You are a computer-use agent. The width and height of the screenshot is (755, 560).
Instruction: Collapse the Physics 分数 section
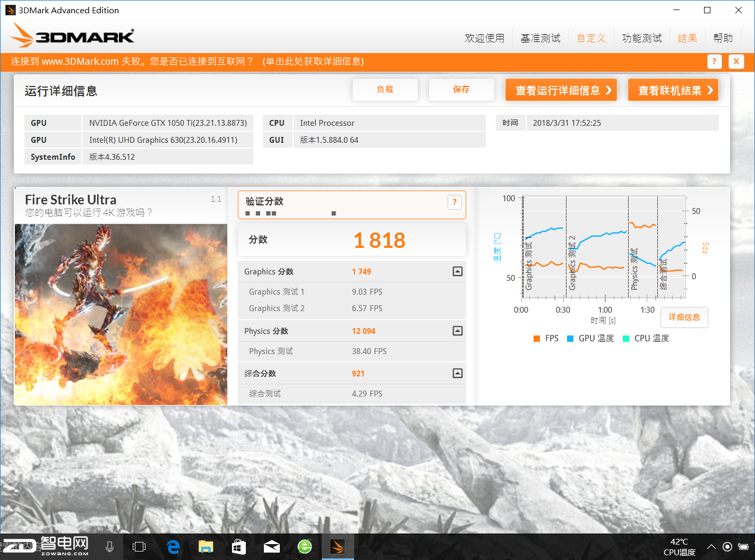[x=457, y=331]
